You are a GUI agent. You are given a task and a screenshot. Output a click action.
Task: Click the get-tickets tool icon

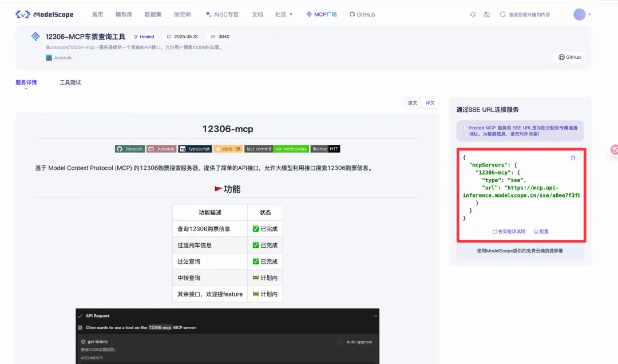click(x=83, y=342)
